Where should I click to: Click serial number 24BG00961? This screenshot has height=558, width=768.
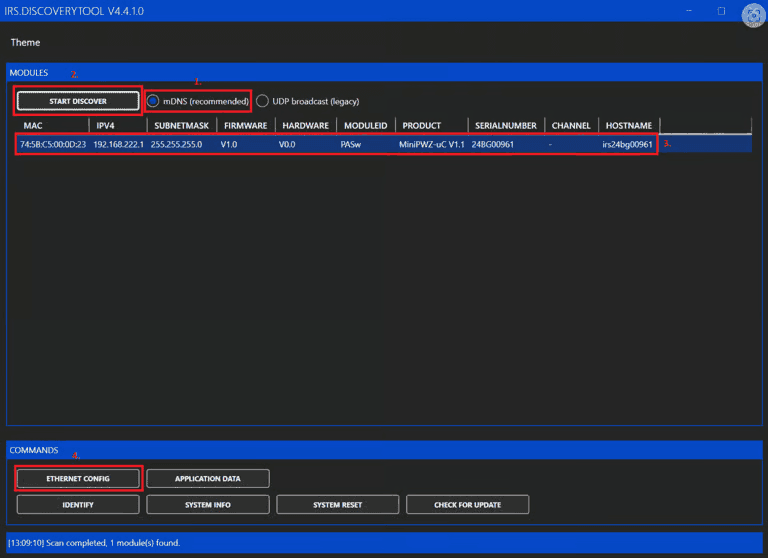[x=493, y=144]
